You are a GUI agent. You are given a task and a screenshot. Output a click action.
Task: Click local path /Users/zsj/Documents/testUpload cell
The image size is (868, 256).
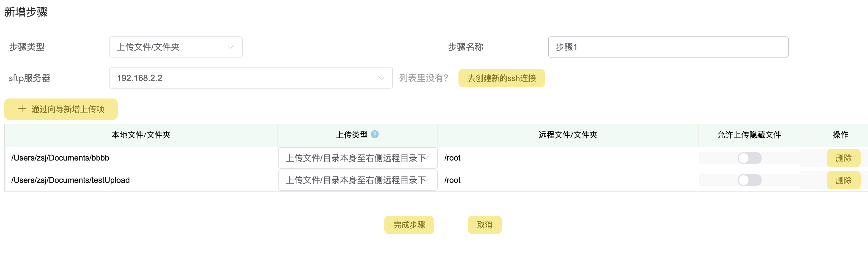70,180
